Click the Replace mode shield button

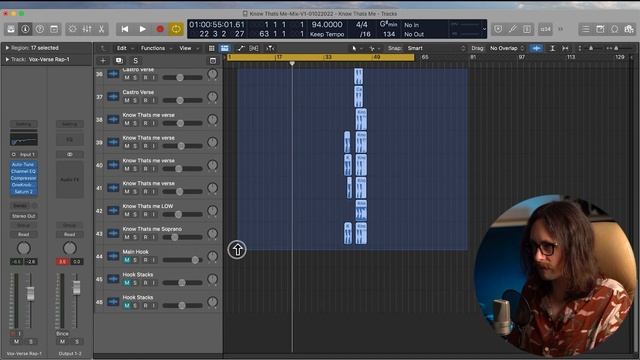point(498,29)
